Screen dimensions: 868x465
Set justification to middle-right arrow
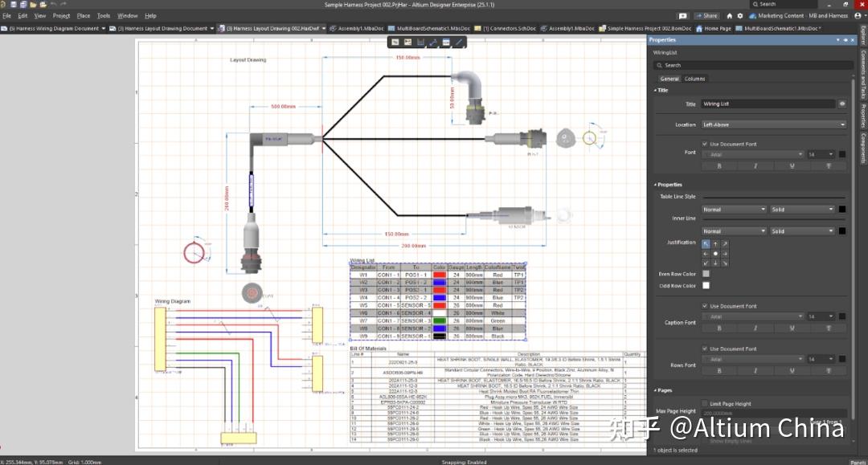tap(725, 254)
